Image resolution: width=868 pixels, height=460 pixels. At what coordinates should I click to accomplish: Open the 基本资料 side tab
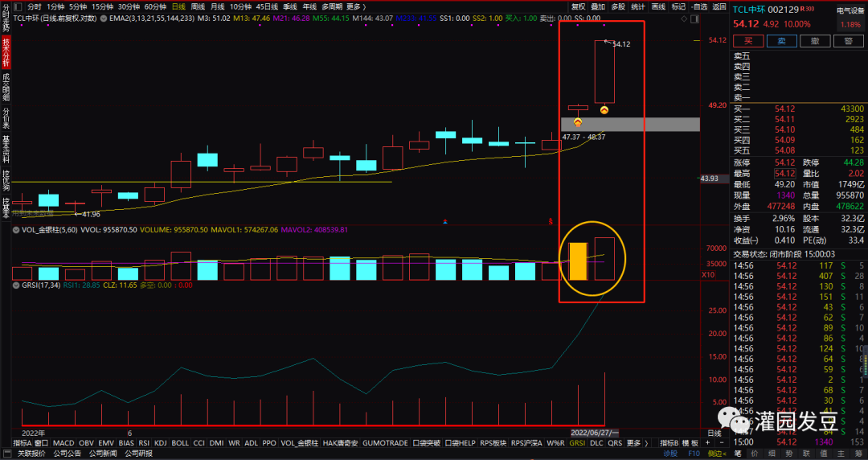(6, 149)
